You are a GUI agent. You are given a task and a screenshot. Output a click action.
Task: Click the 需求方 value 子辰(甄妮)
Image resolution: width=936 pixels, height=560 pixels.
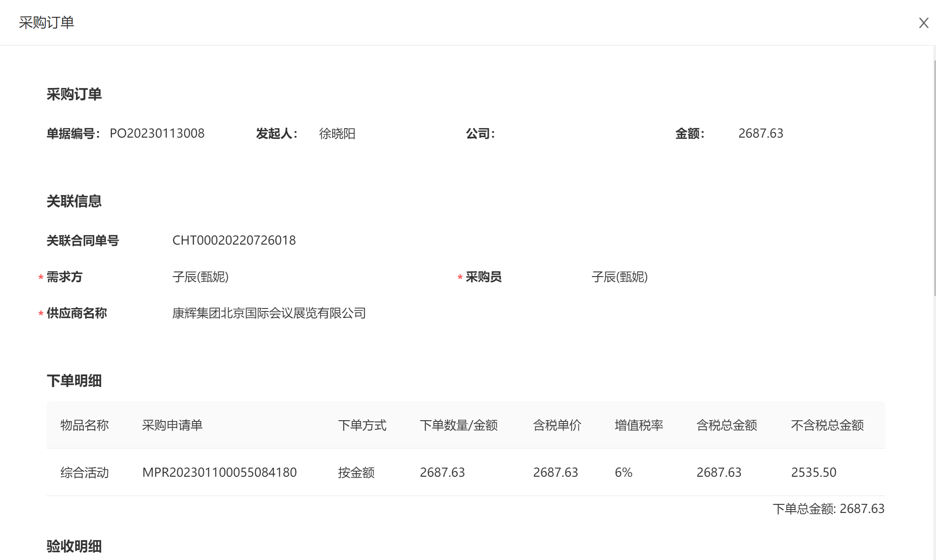pos(200,277)
